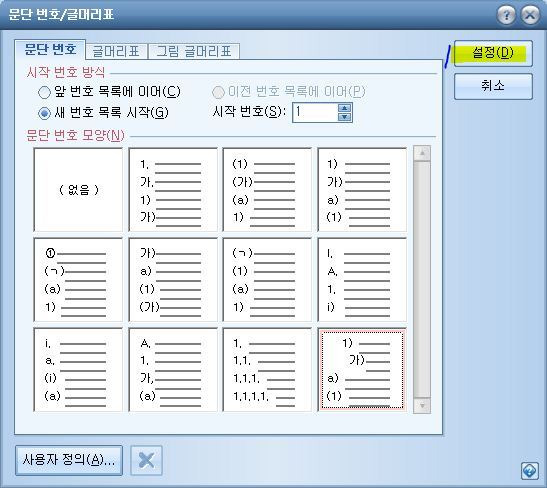Click the scroll up arrow of style list
Image resolution: width=547 pixels, height=488 pixels.
[422, 153]
